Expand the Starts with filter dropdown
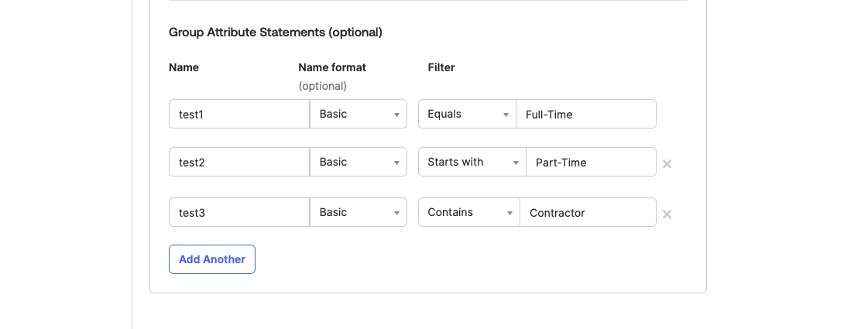Image resolution: width=868 pixels, height=329 pixels. 472,162
